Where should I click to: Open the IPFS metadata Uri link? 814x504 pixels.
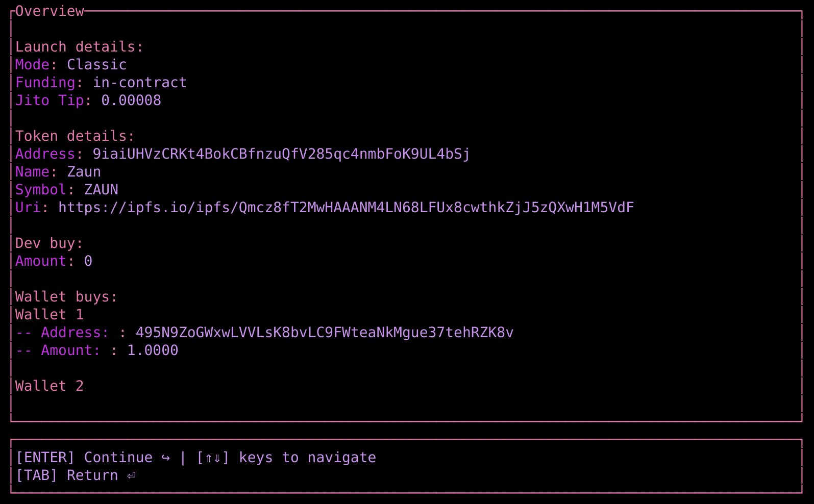click(x=346, y=208)
